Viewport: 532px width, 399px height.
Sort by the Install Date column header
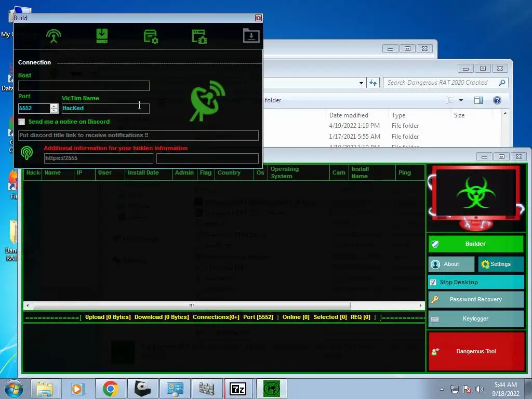(x=148, y=172)
